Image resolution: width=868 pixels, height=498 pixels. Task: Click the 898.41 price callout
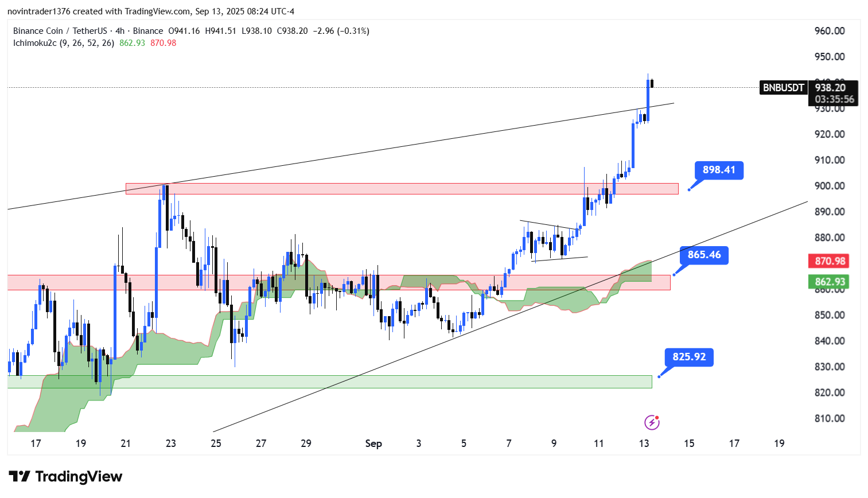click(718, 170)
